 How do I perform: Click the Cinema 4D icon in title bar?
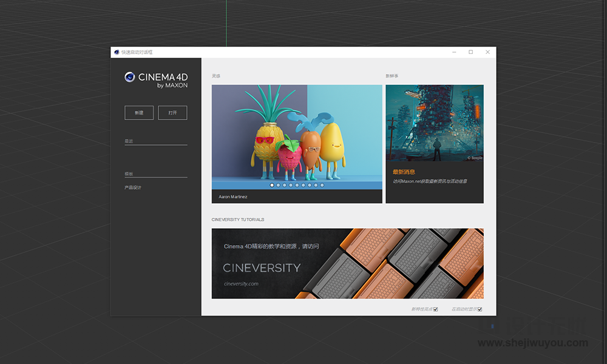(117, 52)
